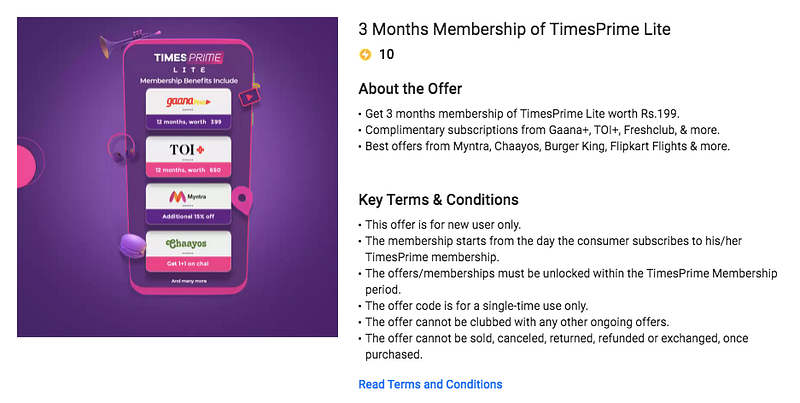
Task: Click the pink location pin graphic
Action: pyautogui.click(x=242, y=200)
